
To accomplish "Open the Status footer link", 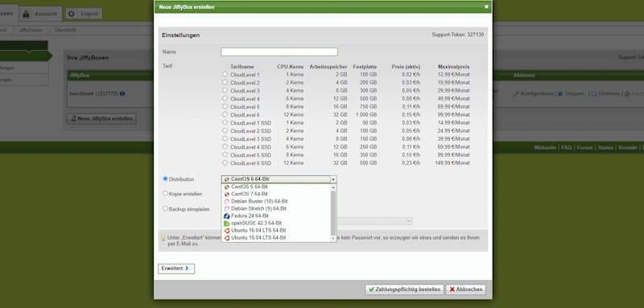I will click(x=606, y=148).
